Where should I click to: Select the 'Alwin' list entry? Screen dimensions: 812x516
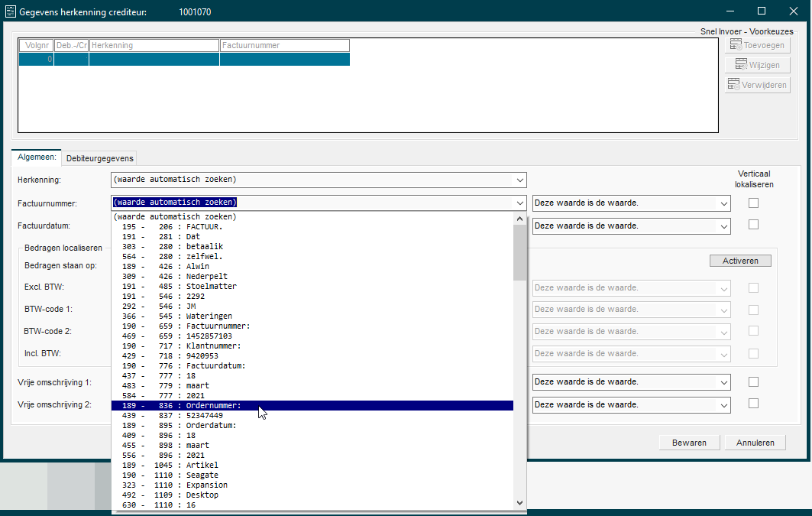[x=312, y=266]
